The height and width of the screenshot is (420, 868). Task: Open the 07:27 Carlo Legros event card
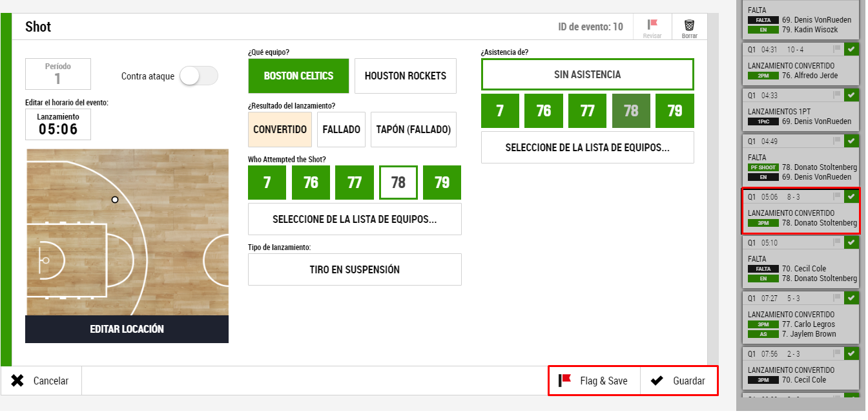click(x=800, y=317)
